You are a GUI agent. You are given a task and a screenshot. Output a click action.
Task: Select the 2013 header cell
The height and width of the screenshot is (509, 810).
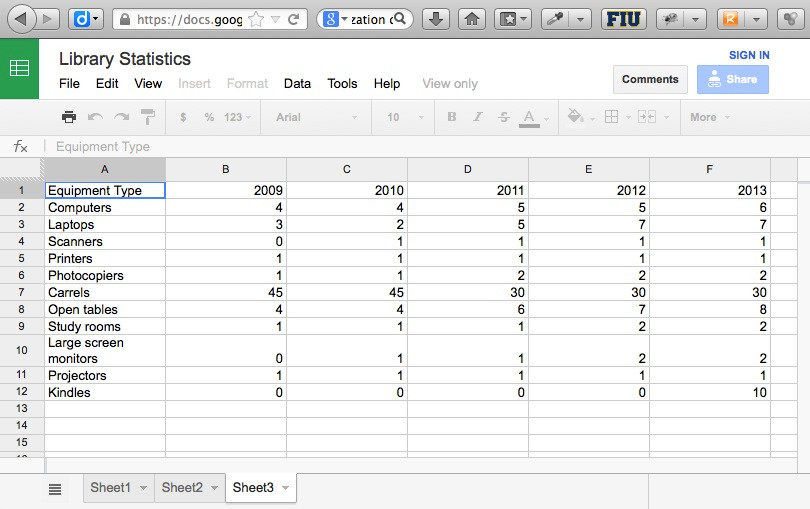click(x=710, y=190)
